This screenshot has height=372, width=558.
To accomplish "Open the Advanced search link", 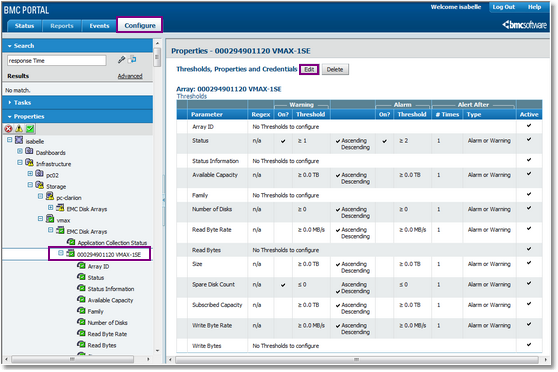I will [130, 76].
